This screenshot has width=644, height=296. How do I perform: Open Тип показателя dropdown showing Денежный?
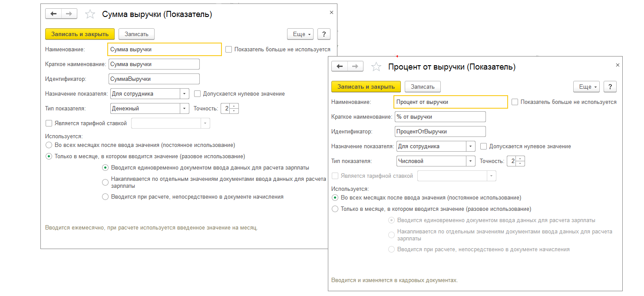(x=185, y=108)
